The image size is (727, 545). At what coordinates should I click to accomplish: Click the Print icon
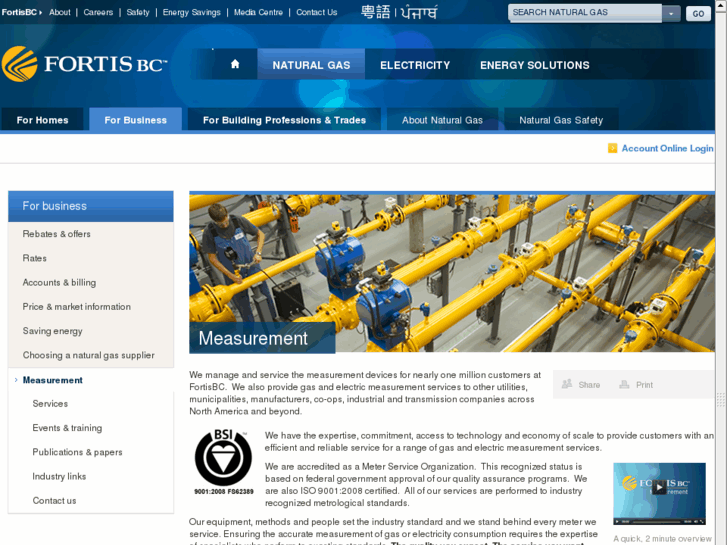coord(624,384)
